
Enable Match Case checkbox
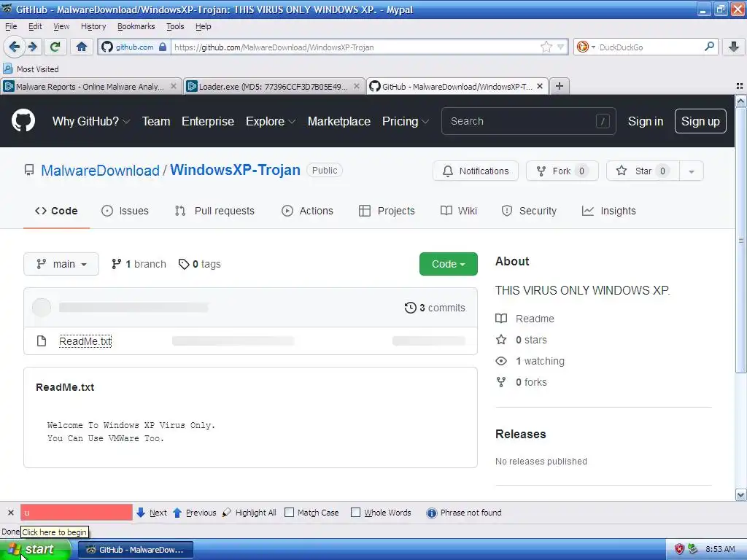(x=289, y=513)
